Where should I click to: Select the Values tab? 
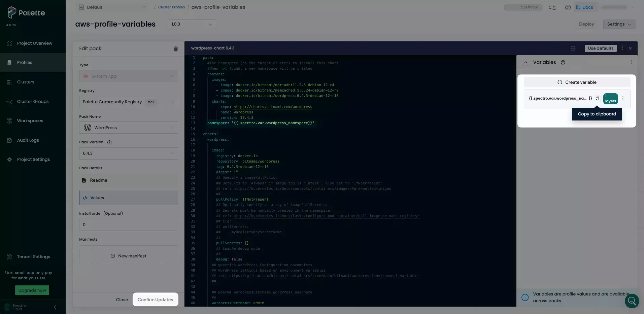[x=97, y=198]
